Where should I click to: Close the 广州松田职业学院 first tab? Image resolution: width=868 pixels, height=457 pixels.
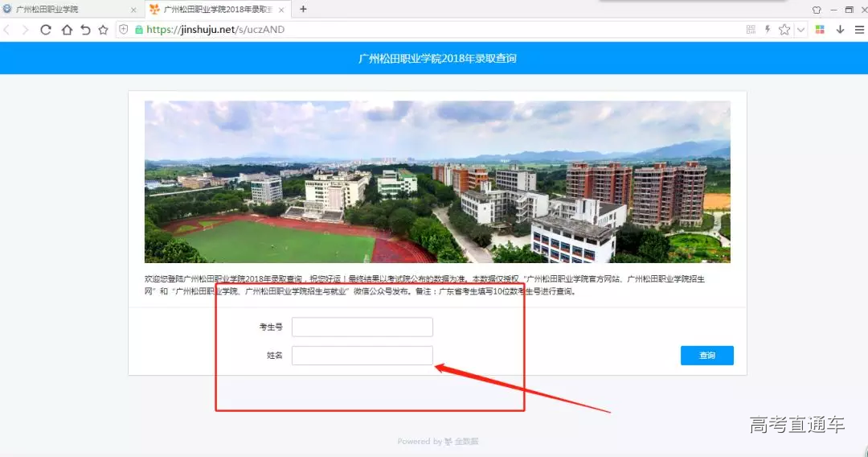pyautogui.click(x=133, y=10)
